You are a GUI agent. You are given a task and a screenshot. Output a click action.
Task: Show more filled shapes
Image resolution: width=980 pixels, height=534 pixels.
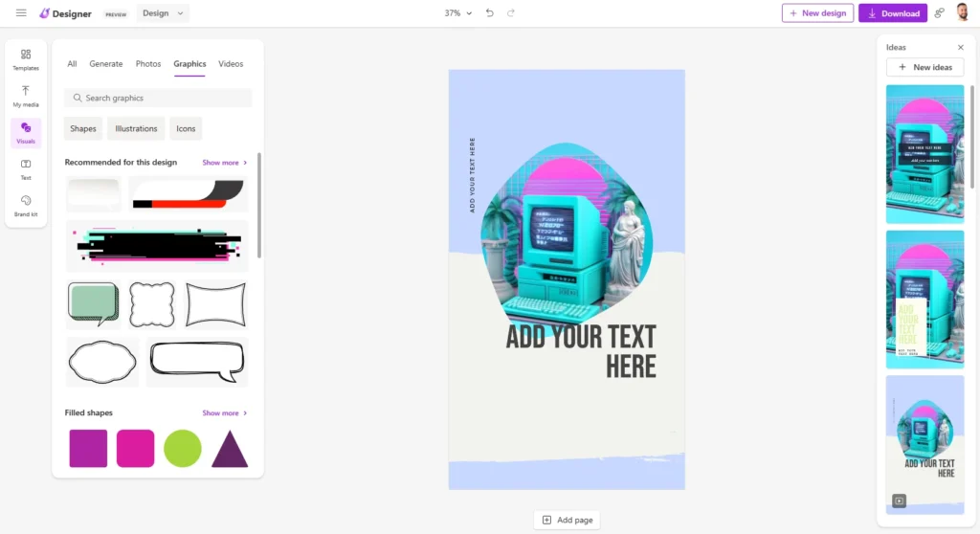(x=224, y=413)
